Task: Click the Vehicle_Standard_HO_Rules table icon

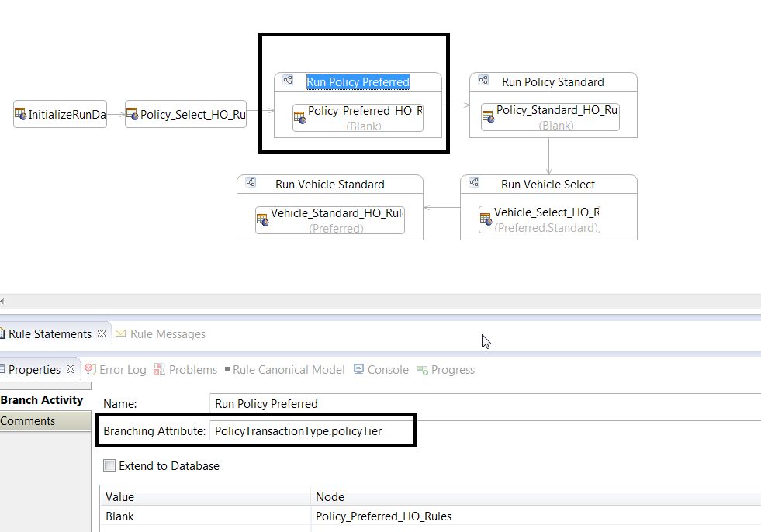Action: [x=262, y=220]
